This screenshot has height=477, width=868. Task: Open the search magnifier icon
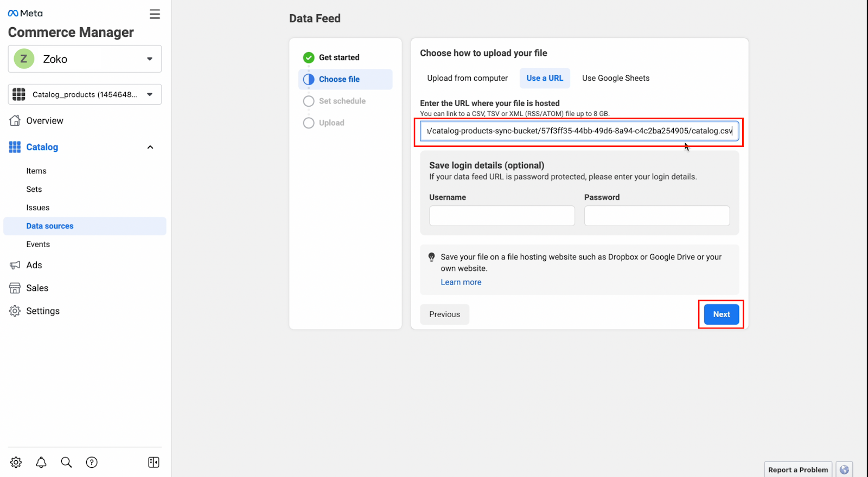66,462
